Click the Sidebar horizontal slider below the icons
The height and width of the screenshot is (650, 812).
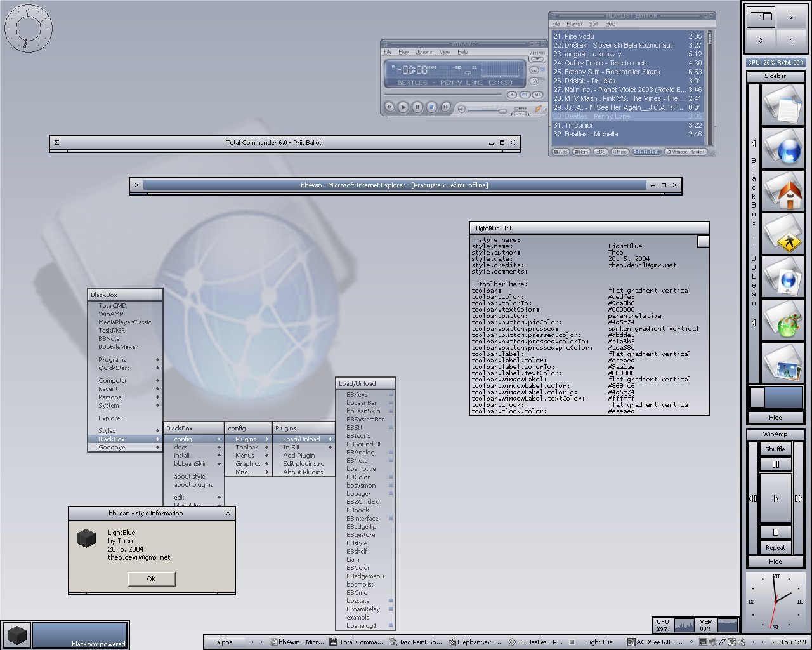775,397
